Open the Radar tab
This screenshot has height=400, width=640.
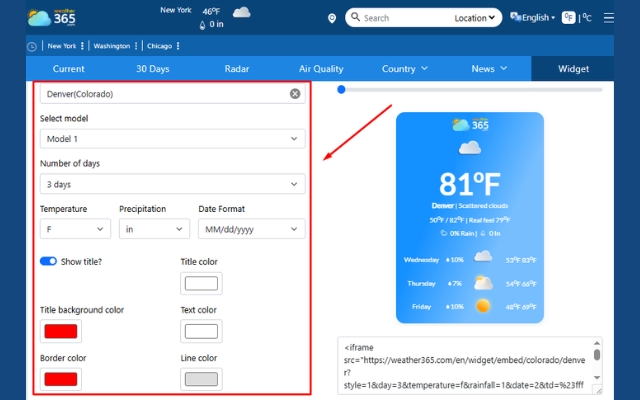coord(237,69)
